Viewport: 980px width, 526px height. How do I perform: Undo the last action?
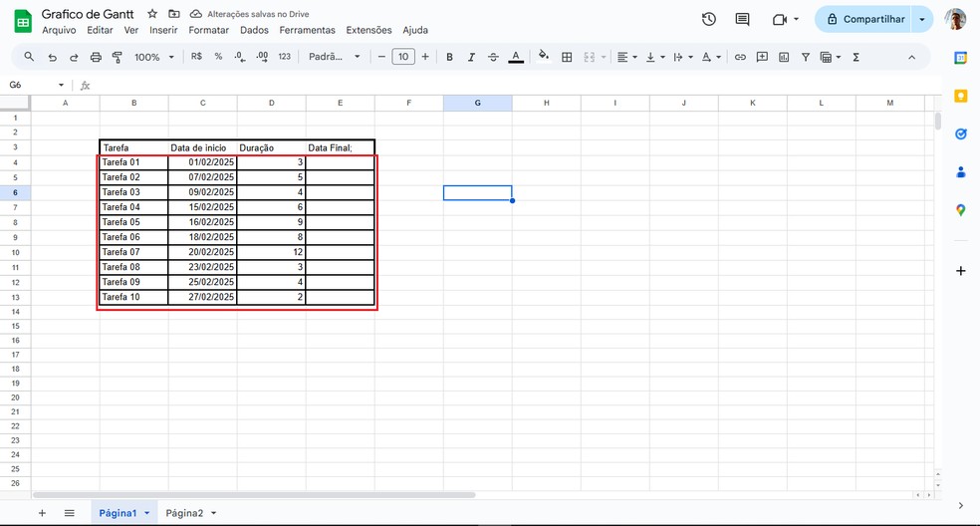[x=52, y=57]
